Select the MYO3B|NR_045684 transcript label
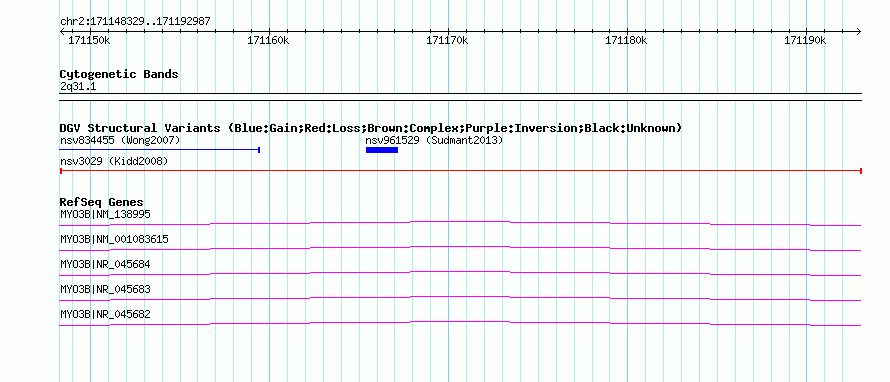This screenshot has width=890, height=382. point(106,264)
